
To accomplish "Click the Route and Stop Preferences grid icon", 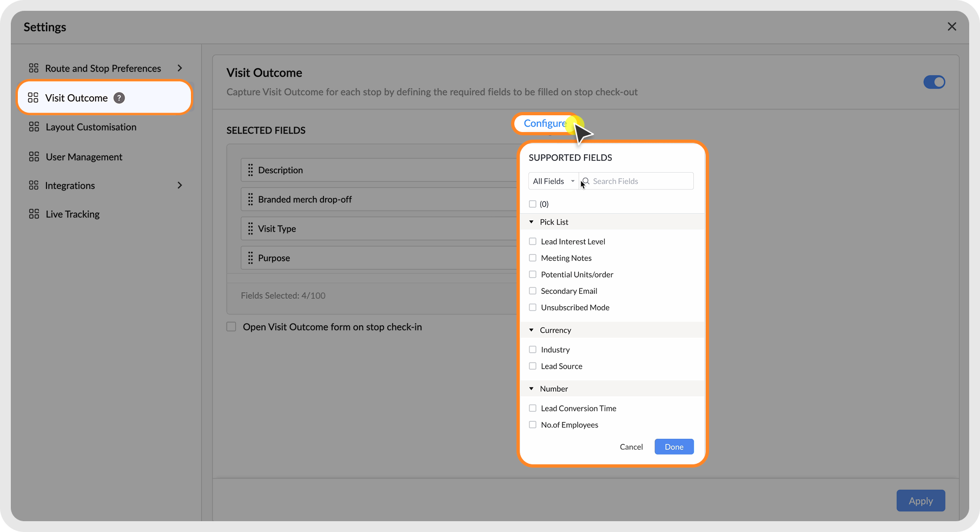I will point(34,68).
